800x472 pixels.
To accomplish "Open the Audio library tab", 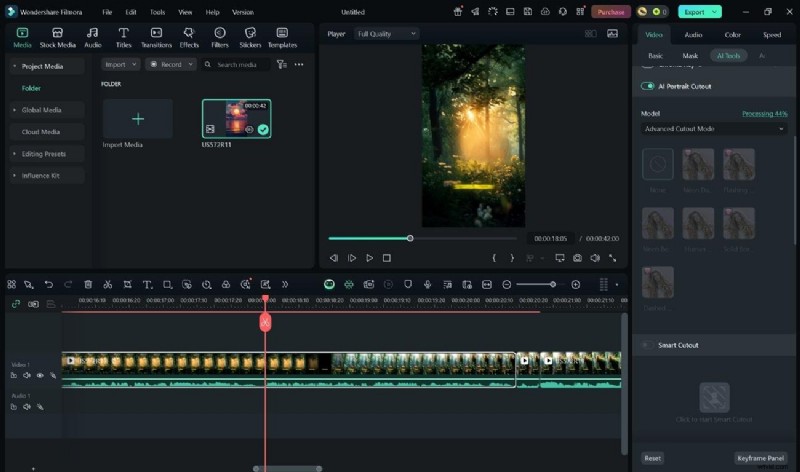I will point(92,38).
